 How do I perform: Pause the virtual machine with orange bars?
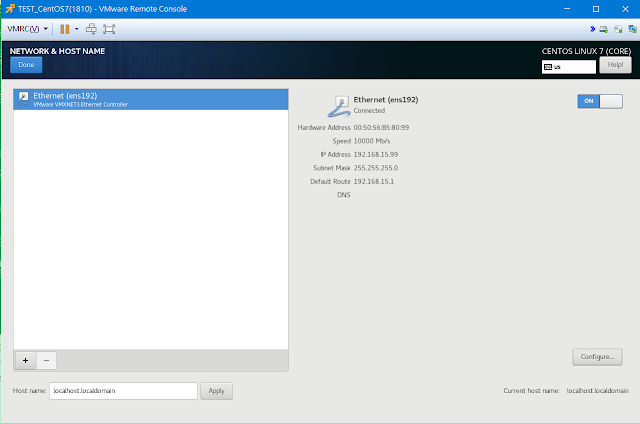click(64, 29)
